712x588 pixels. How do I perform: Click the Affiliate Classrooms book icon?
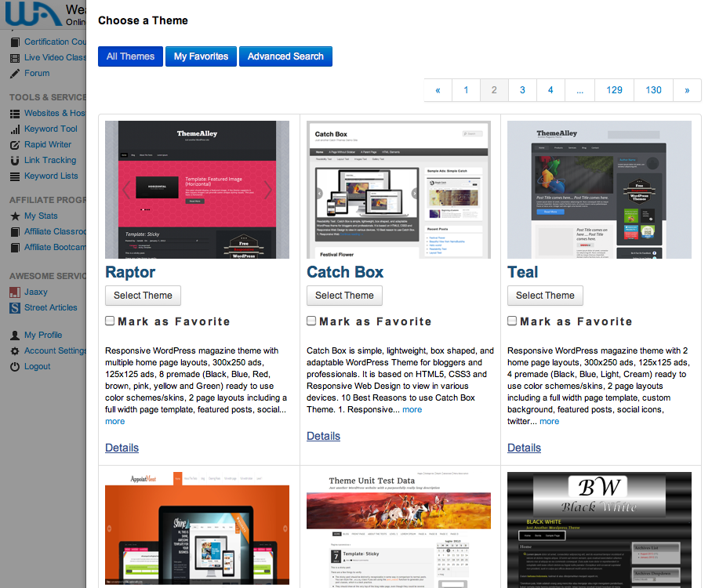15,232
